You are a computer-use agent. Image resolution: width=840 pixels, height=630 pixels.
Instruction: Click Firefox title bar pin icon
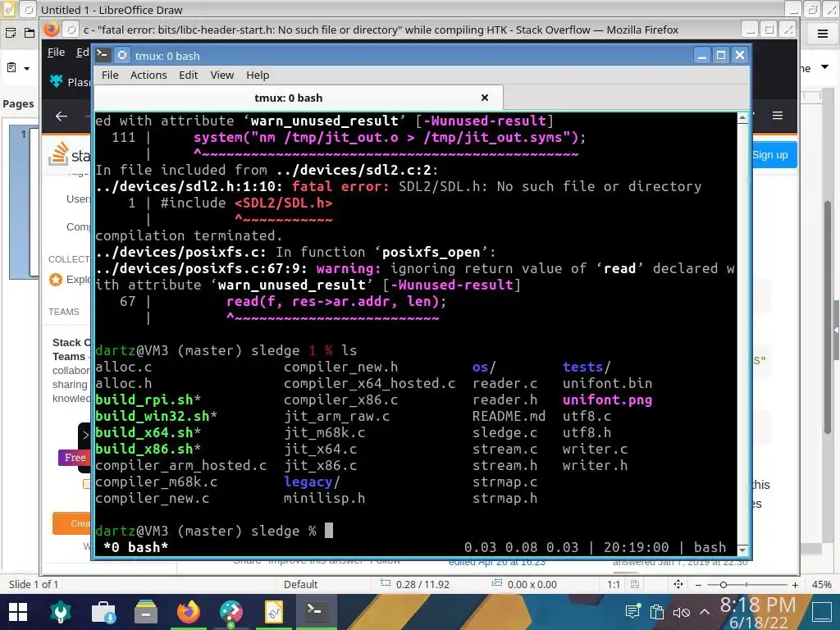tap(71, 30)
